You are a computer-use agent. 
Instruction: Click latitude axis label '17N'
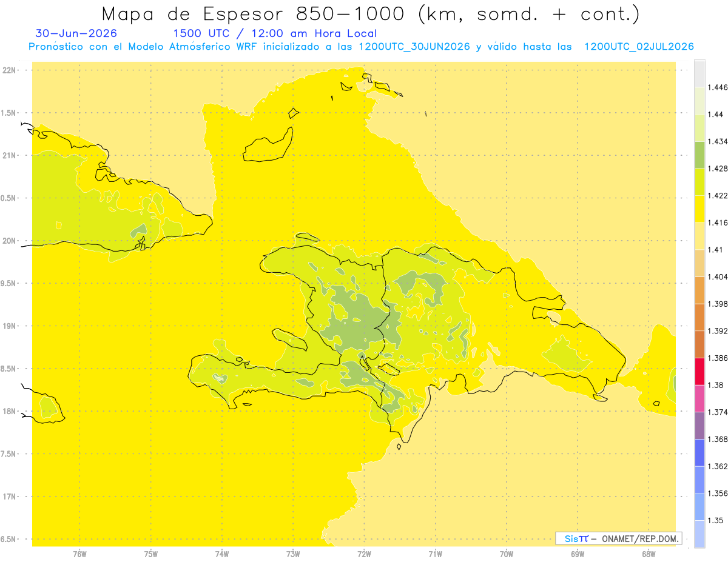(9, 497)
